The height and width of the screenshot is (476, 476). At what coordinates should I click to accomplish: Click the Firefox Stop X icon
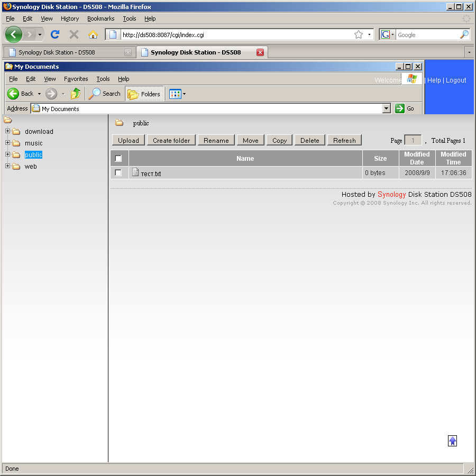click(74, 34)
